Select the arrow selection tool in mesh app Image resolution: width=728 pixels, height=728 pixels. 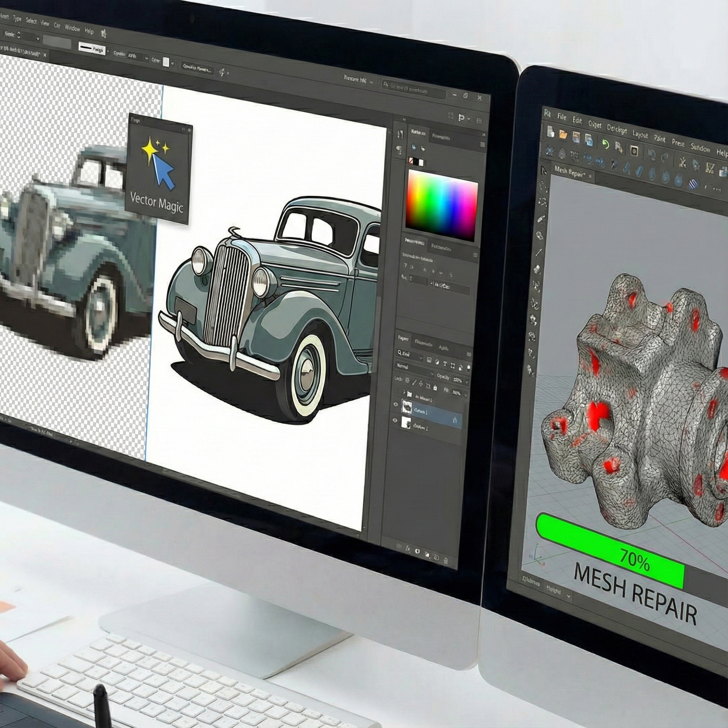pos(544,171)
